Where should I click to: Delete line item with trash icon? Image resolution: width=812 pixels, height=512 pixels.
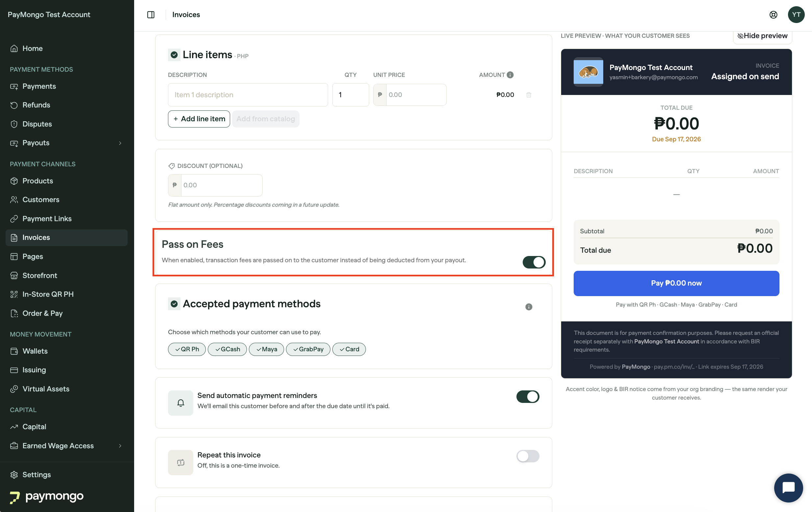click(528, 95)
